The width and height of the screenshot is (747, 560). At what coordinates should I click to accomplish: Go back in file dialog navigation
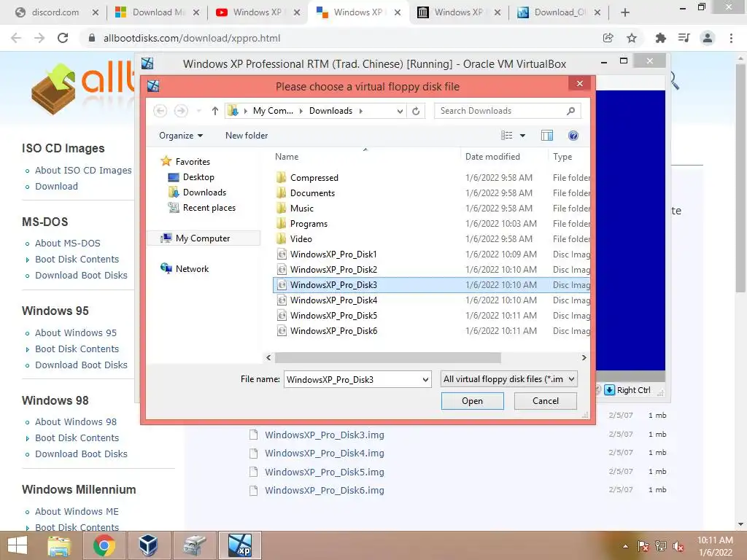tap(160, 111)
